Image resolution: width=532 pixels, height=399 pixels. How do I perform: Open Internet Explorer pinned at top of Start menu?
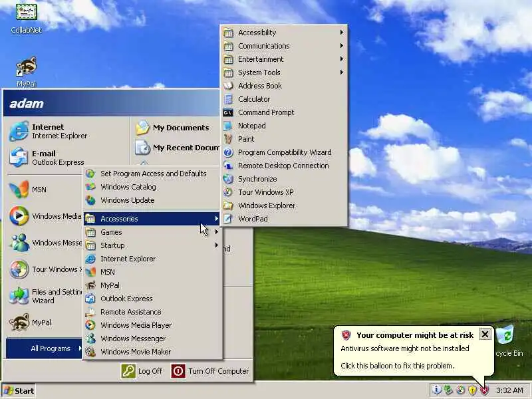pos(66,131)
